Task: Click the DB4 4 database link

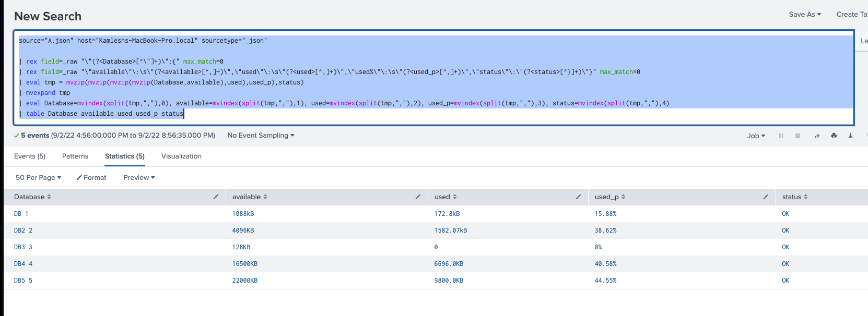Action: [23, 264]
